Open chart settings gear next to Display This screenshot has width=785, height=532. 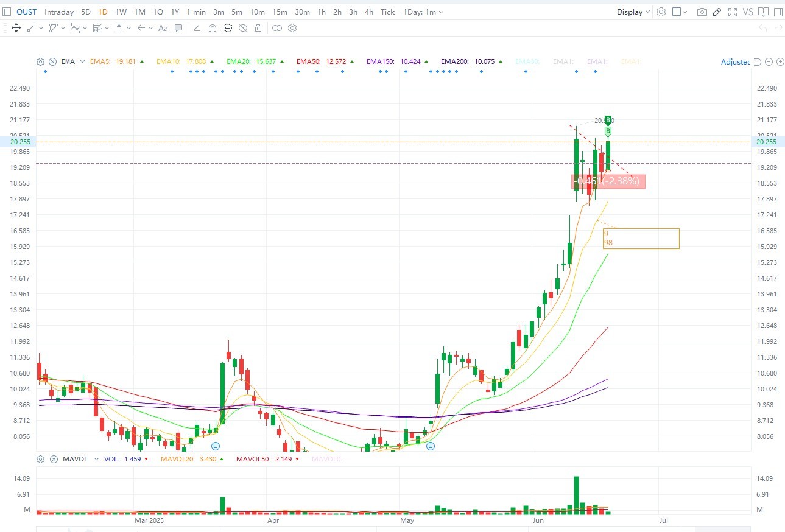661,12
